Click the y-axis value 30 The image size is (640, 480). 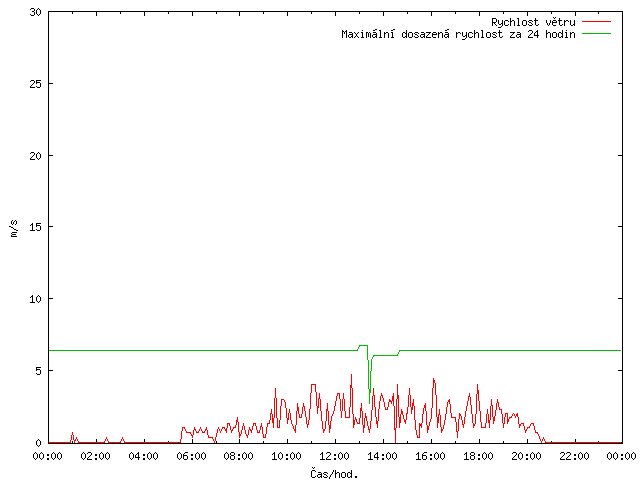[x=36, y=12]
